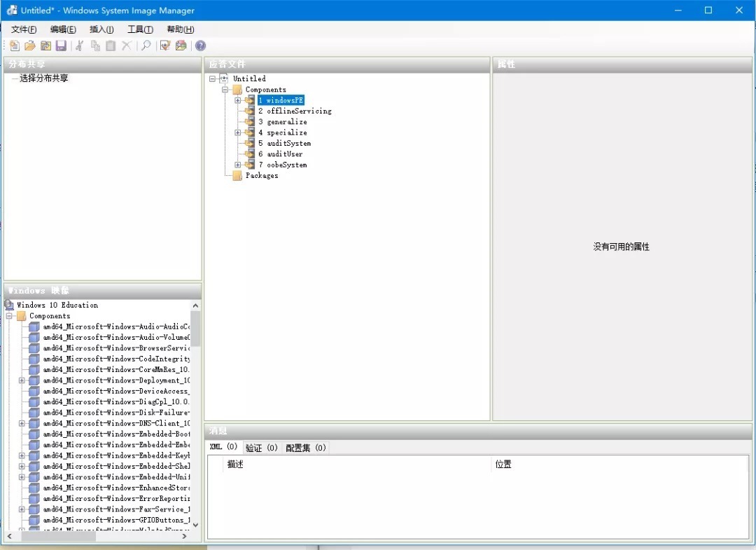This screenshot has width=756, height=550.
Task: Select 选择分布共享 in distribution share pane
Action: [x=44, y=78]
